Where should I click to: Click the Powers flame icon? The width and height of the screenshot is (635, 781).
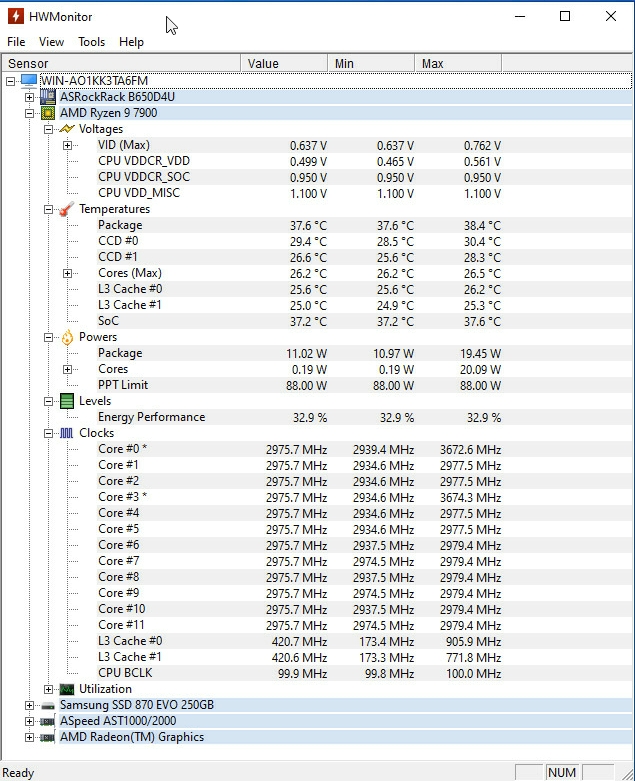[x=67, y=337]
